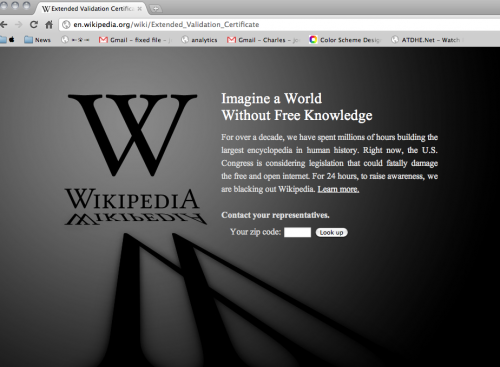The width and height of the screenshot is (500, 367).
Task: Open the Gmail Charles bookmark
Action: coord(263,40)
